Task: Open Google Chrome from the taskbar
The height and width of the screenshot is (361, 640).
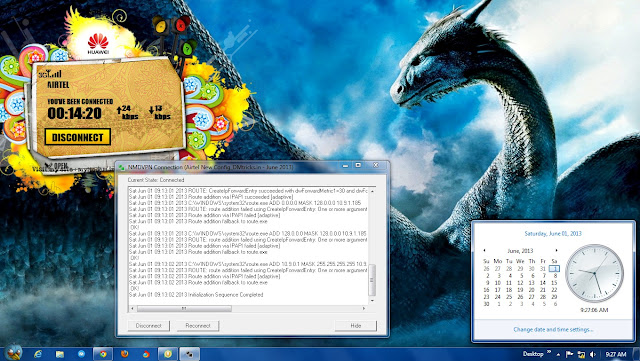Action: [x=103, y=354]
